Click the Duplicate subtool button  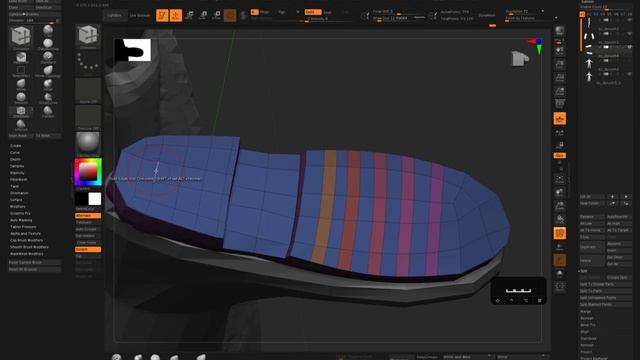pos(592,247)
